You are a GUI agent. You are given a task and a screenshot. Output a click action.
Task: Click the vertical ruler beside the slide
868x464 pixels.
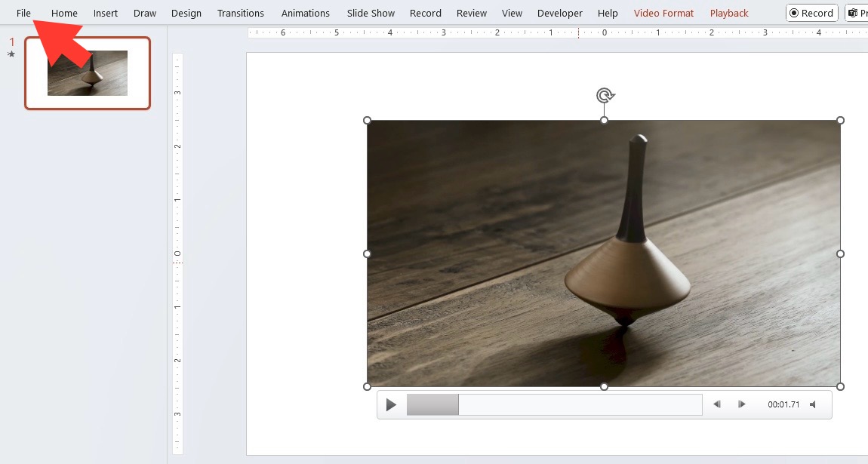pyautogui.click(x=177, y=254)
